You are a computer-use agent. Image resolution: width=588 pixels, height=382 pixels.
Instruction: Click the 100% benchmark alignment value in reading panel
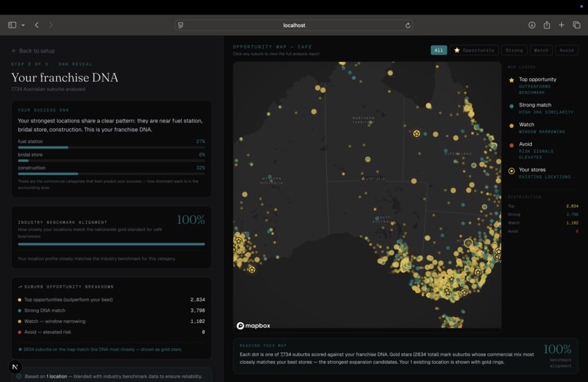coord(557,349)
